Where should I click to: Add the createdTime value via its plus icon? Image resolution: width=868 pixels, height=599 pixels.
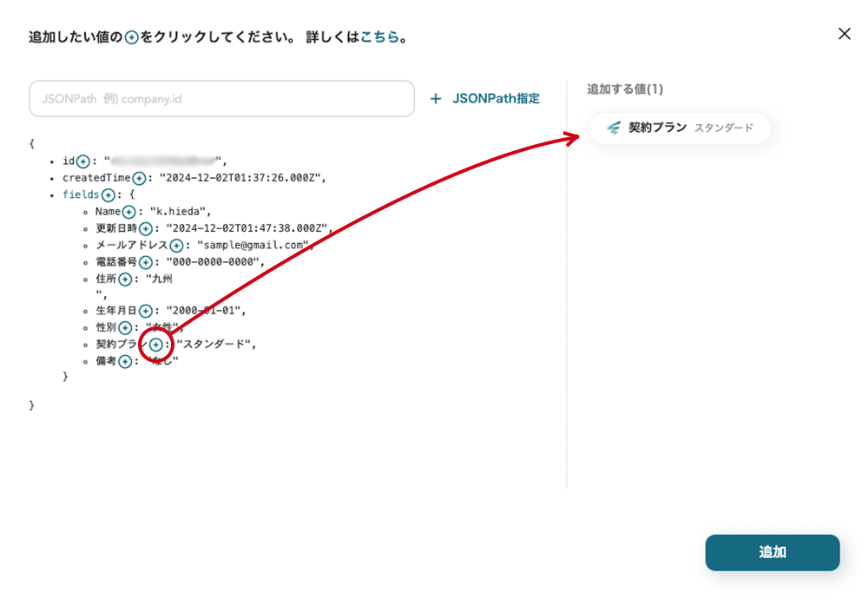[x=139, y=178]
